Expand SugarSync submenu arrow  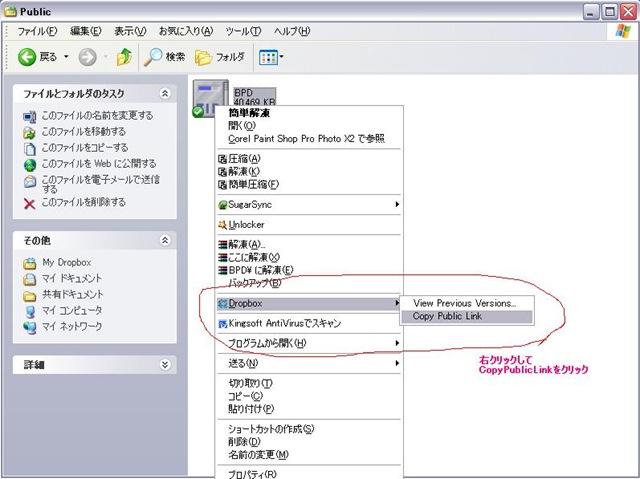pos(397,204)
